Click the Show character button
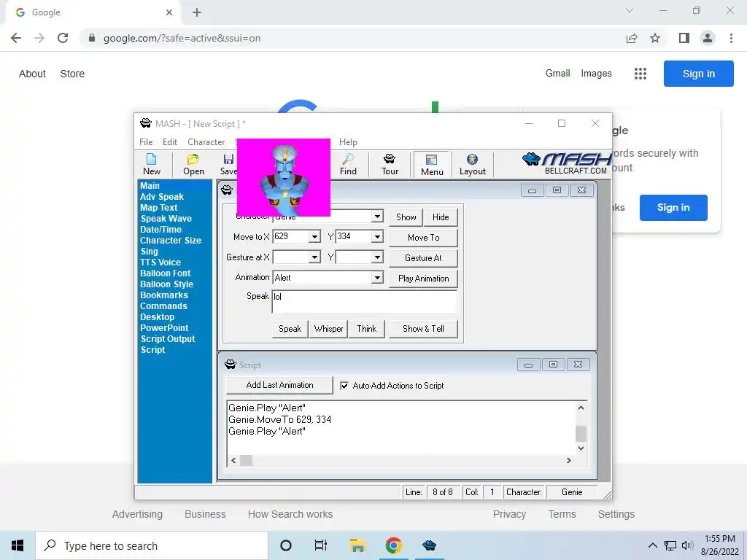747x560 pixels. coord(406,217)
